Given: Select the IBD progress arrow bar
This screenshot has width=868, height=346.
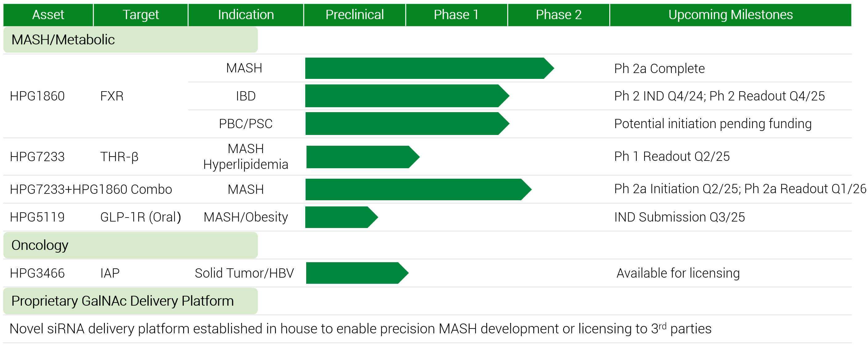Looking at the screenshot, I should (x=407, y=96).
